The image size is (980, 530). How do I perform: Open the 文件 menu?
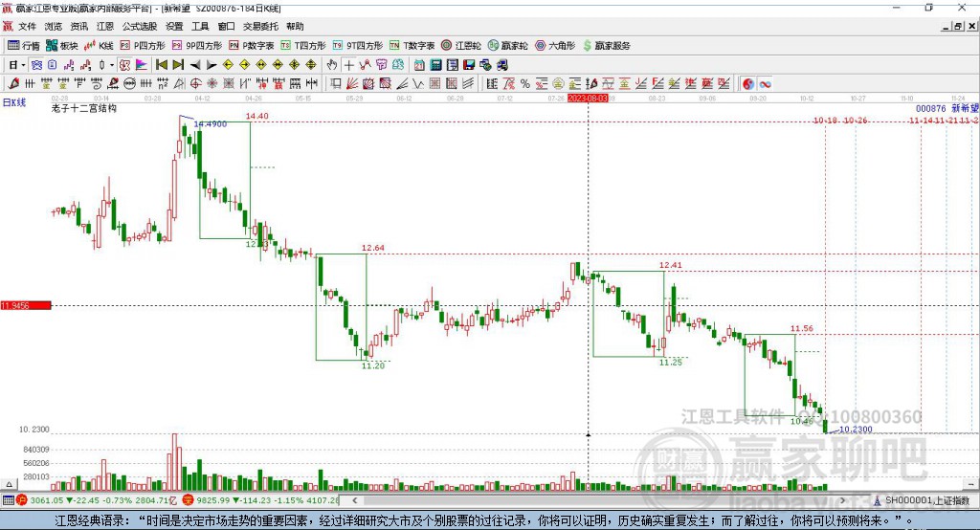(27, 26)
